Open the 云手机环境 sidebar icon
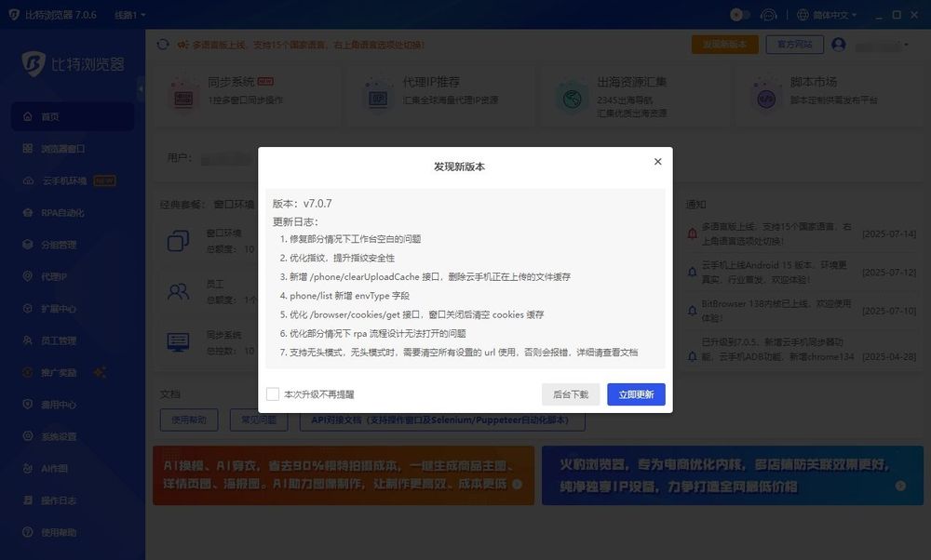The width and height of the screenshot is (931, 560). [56, 180]
